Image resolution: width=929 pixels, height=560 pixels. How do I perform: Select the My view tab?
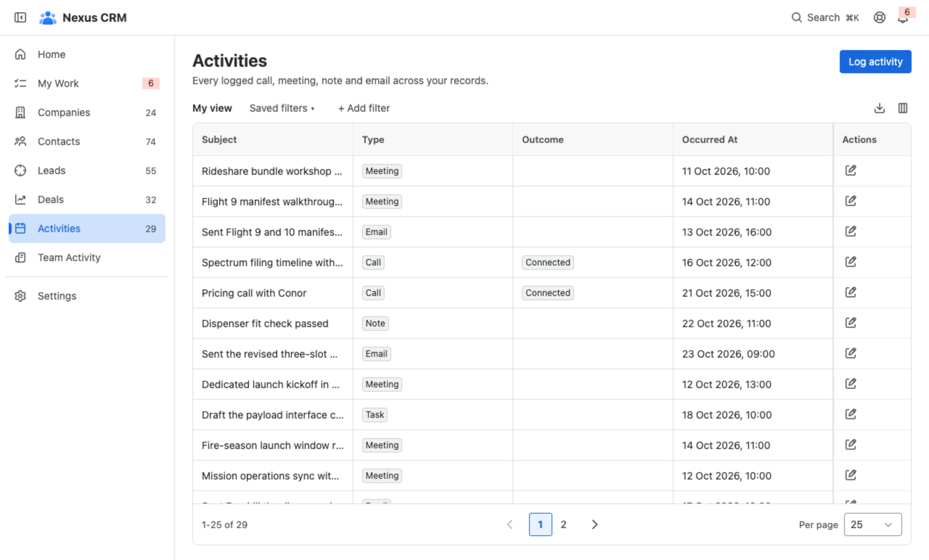click(212, 108)
